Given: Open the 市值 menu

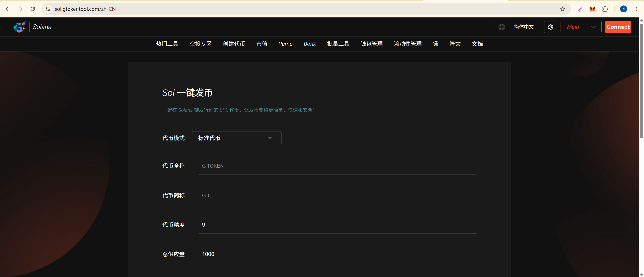Looking at the screenshot, I should 262,44.
